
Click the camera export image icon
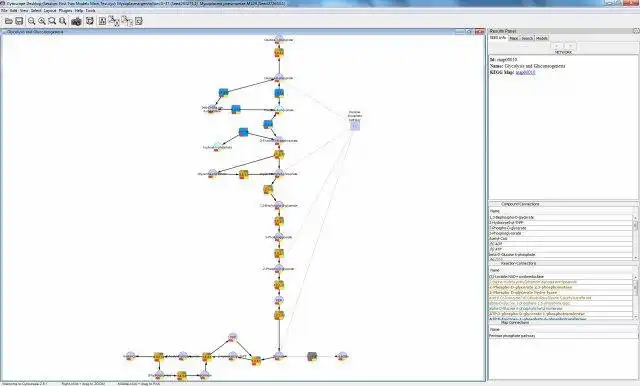[x=76, y=22]
